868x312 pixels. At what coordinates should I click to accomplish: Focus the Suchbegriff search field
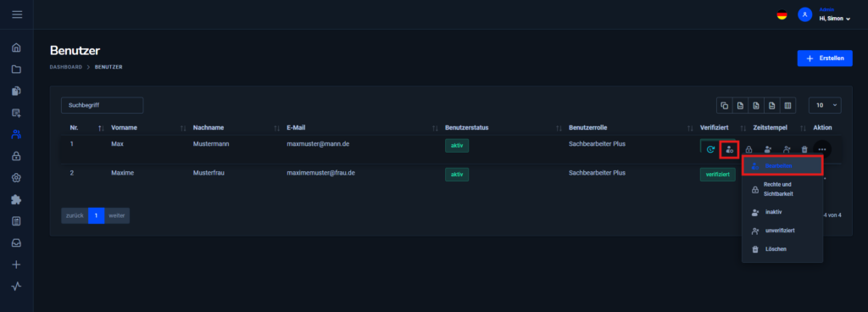click(x=102, y=105)
